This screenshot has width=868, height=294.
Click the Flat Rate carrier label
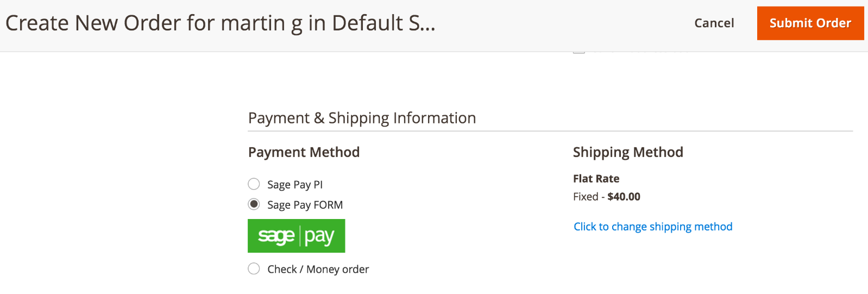tap(596, 179)
